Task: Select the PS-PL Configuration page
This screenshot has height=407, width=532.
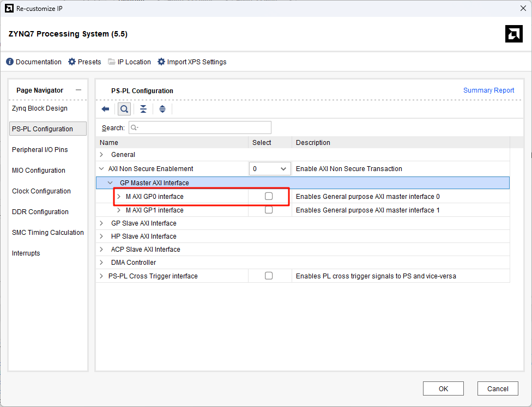Action: pyautogui.click(x=48, y=129)
